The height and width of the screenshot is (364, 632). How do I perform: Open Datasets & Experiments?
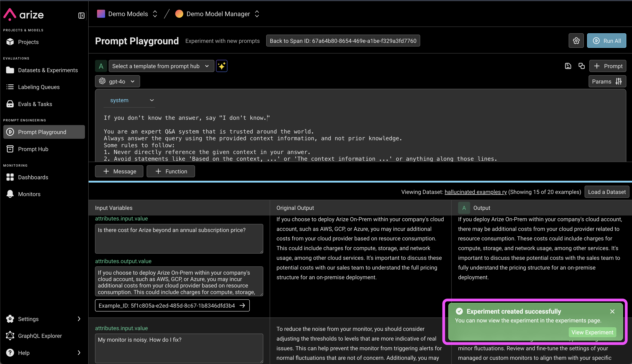click(x=44, y=70)
